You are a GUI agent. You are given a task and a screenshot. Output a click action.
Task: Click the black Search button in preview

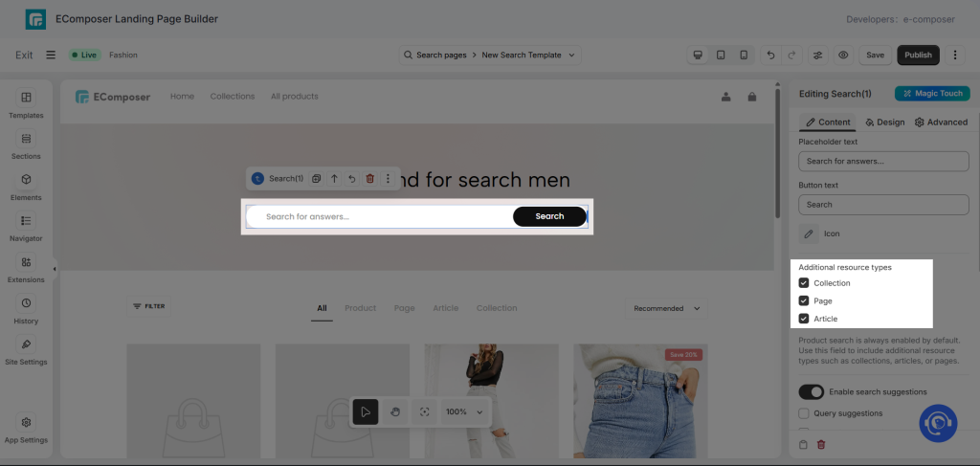point(549,216)
